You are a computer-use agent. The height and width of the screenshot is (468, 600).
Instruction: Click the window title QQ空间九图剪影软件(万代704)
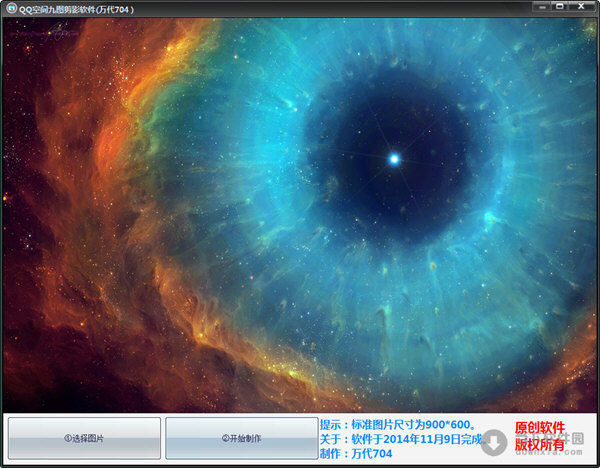pyautogui.click(x=77, y=10)
